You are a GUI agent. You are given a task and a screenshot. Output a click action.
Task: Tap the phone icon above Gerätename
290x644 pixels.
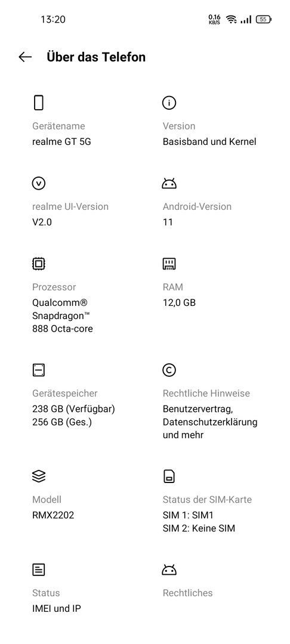coord(39,103)
